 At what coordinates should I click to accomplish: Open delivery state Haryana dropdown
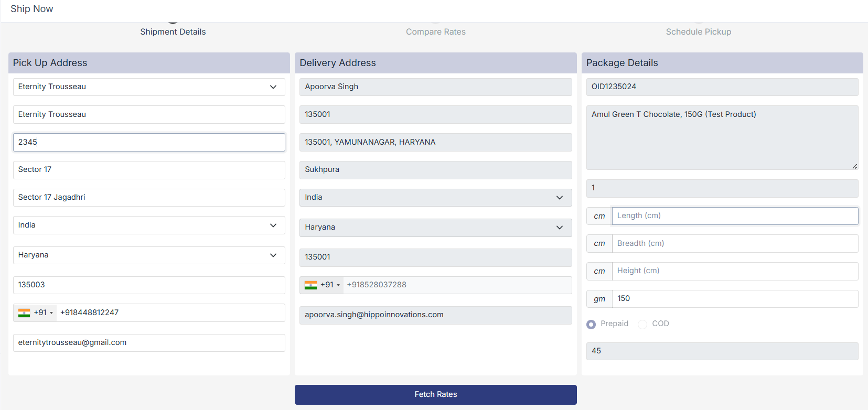click(435, 228)
